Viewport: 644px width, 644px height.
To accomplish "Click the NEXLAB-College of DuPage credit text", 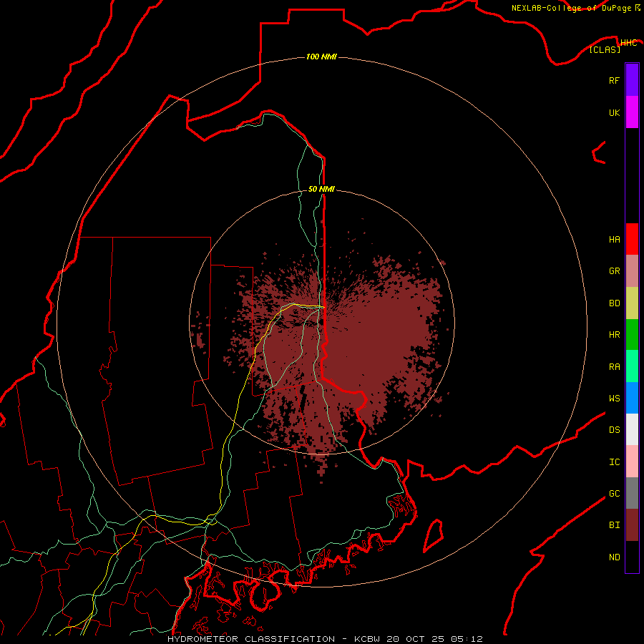I will [571, 8].
